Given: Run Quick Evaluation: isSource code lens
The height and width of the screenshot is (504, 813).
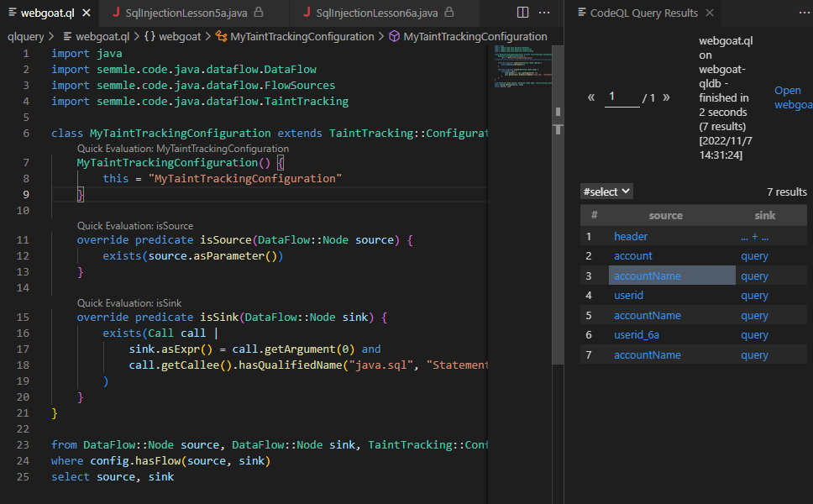Looking at the screenshot, I should pos(135,226).
